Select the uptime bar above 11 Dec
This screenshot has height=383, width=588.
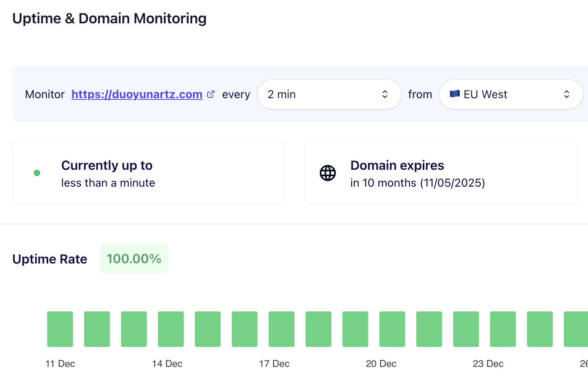[x=60, y=329]
